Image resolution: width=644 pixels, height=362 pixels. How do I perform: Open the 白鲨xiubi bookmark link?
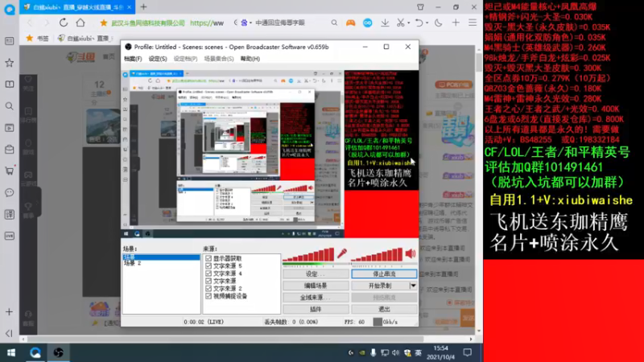[x=85, y=38]
